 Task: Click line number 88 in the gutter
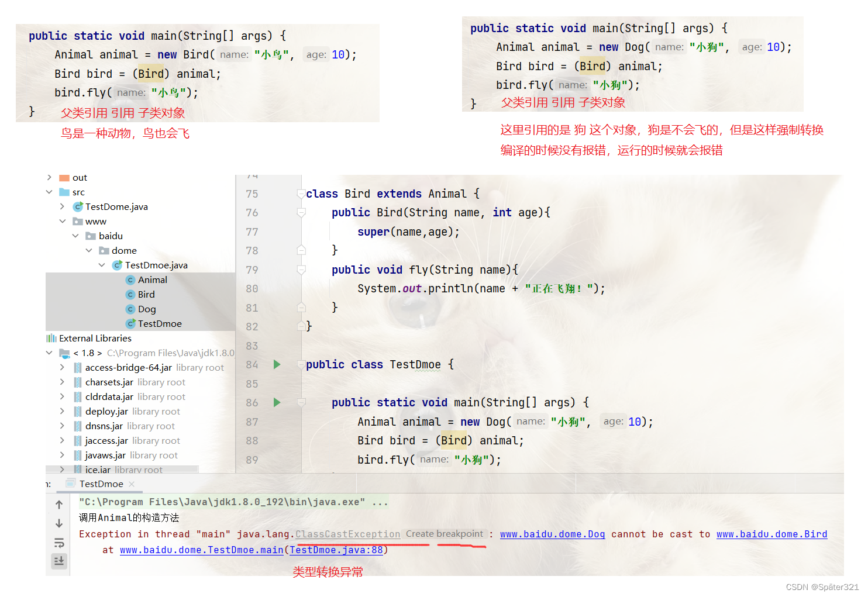coord(252,441)
